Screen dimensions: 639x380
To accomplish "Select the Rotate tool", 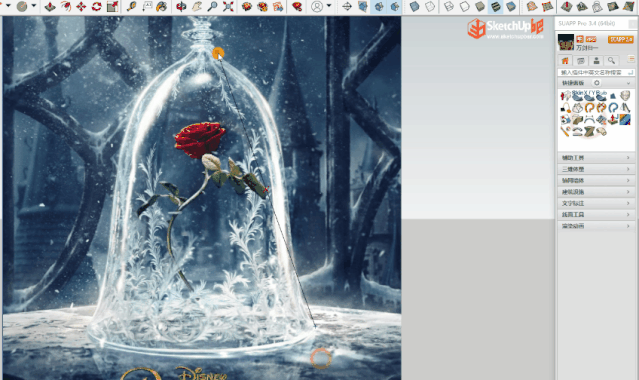I will 97,7.
